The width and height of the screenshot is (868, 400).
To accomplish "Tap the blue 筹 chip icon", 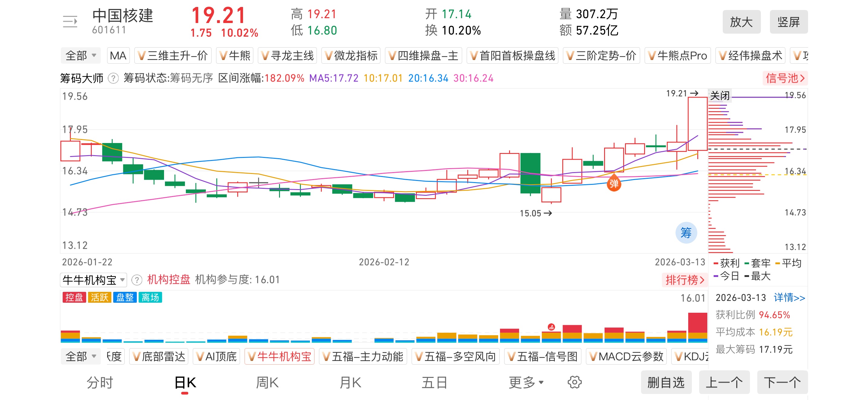I will coord(686,232).
